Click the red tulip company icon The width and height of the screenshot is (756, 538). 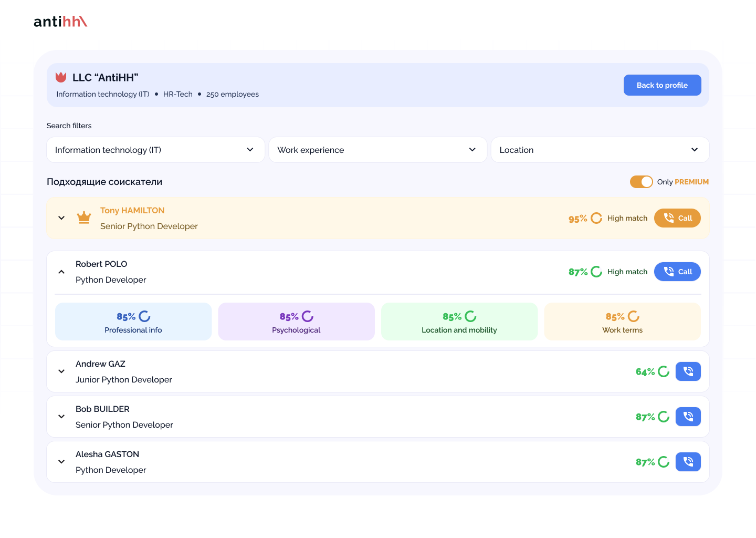coord(61,77)
